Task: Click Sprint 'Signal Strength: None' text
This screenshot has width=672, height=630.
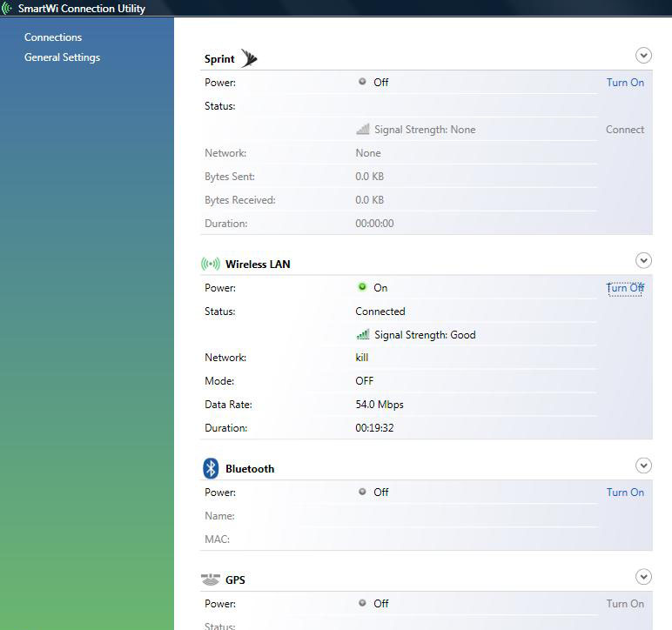Action: pyautogui.click(x=425, y=130)
